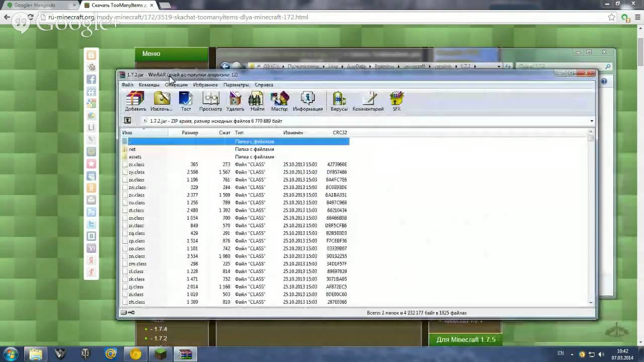Open the Chrome menu button
Image resolution: width=644 pixels, height=362 pixels.
637,17
